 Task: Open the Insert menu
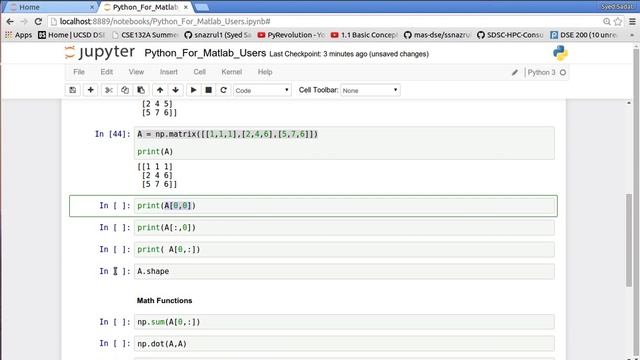point(169,72)
